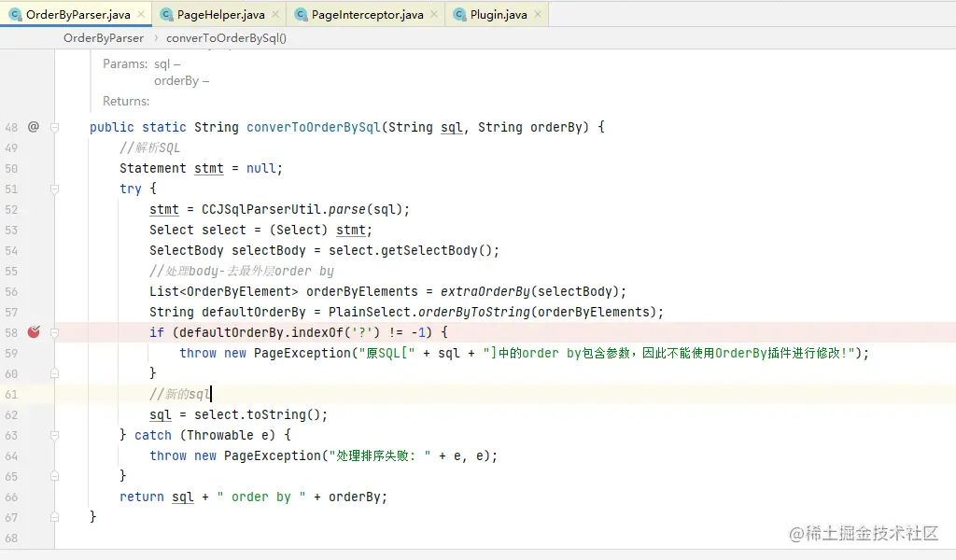Collapse the catch block fold on line 63

(x=54, y=435)
